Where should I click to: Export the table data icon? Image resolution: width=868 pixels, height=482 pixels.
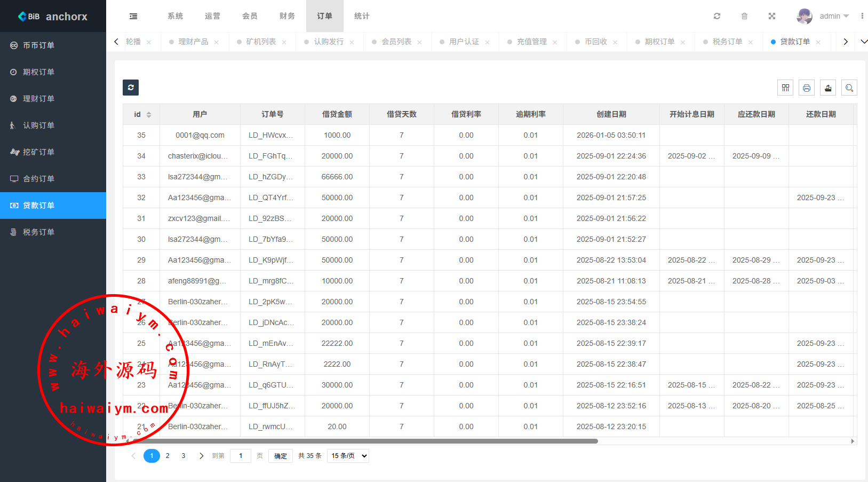[828, 88]
